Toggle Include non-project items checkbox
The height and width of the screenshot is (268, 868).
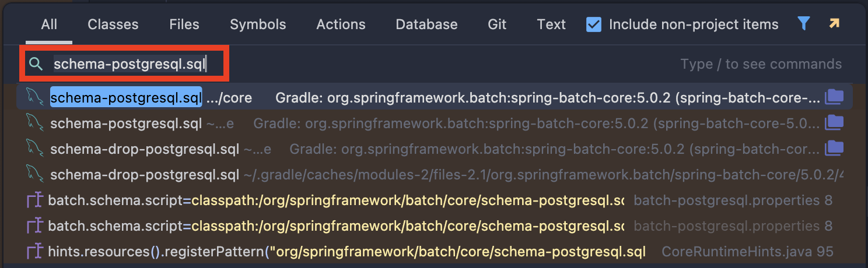pos(594,24)
